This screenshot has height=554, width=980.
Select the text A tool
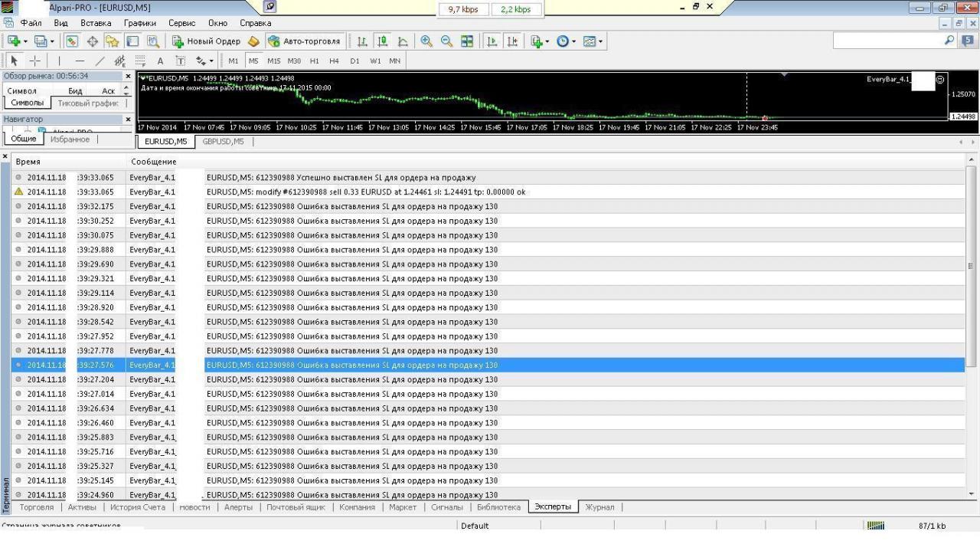(x=160, y=61)
